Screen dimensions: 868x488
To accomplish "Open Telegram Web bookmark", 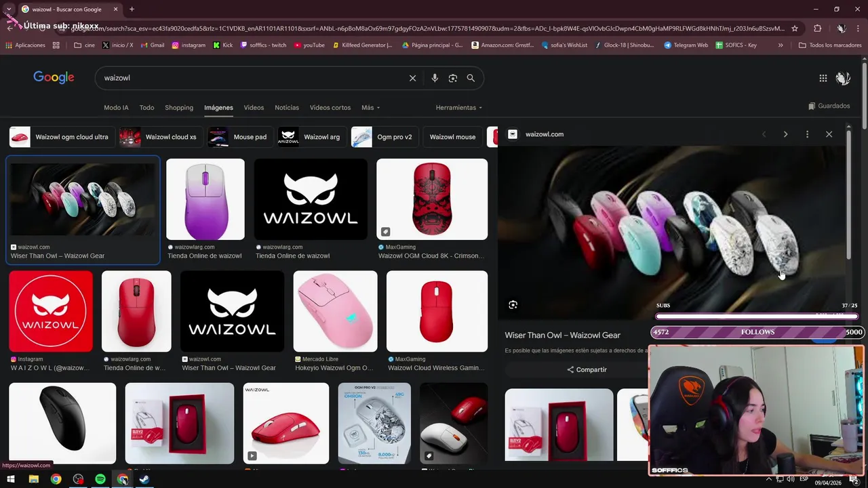I will tap(686, 45).
